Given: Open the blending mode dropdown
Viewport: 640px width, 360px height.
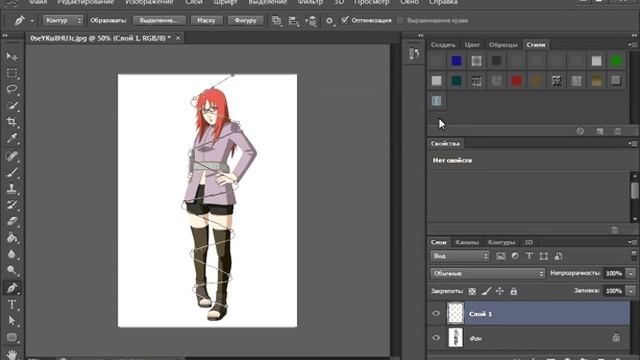Looking at the screenshot, I should coord(487,273).
